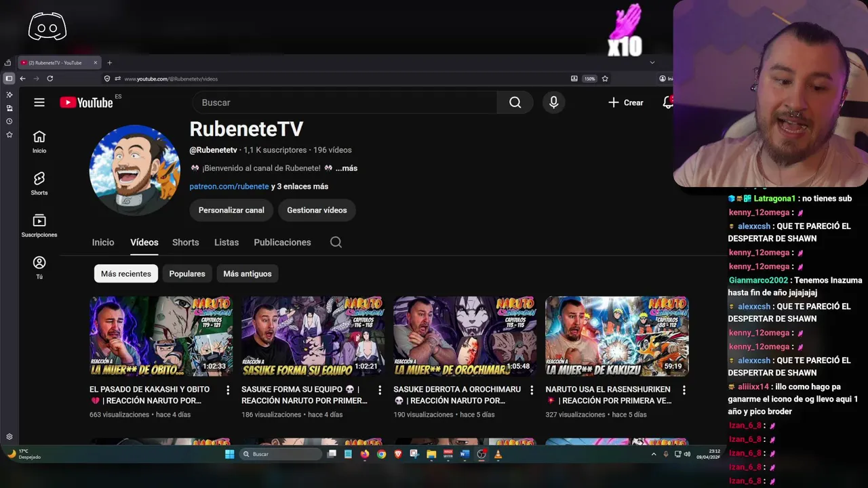
Task: Switch to the Inicio channel tab
Action: pos(103,242)
